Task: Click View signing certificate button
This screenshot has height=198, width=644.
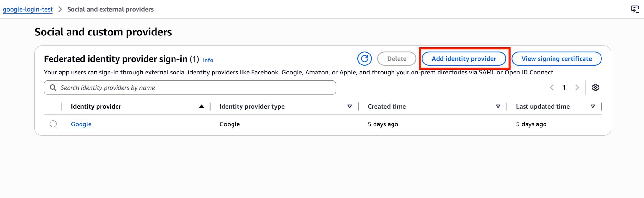Action: tap(556, 59)
